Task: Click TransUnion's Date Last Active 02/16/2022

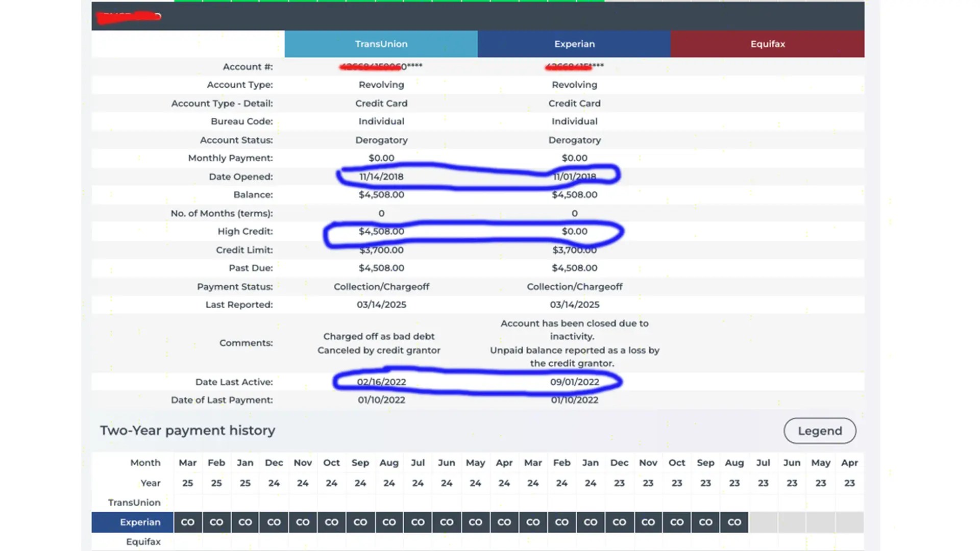Action: point(381,382)
